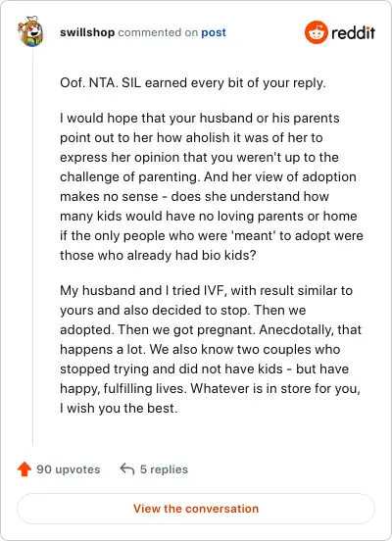Click the line beginning 'My husband and I tried IVF'
Screen dimensions: 392x541
[x=207, y=290]
